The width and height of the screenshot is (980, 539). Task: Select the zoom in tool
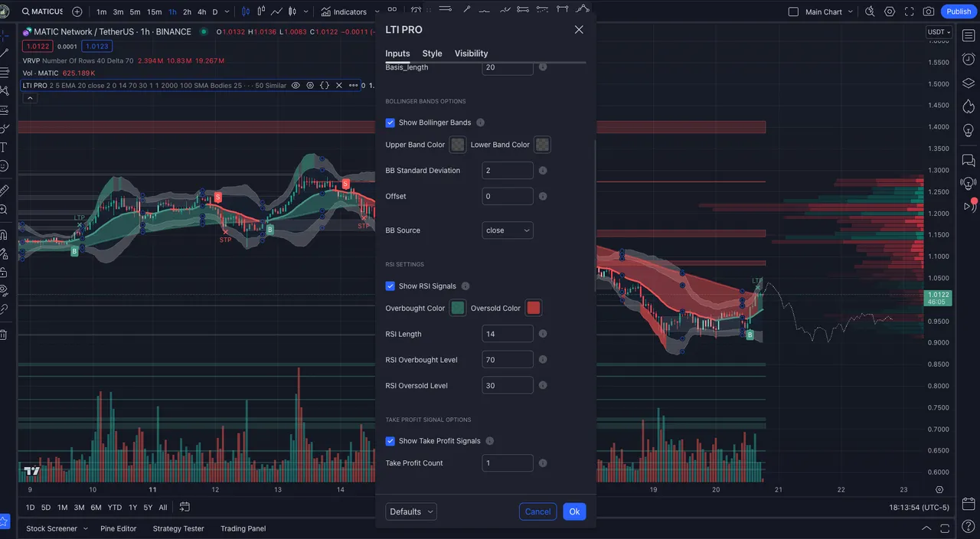pos(4,209)
